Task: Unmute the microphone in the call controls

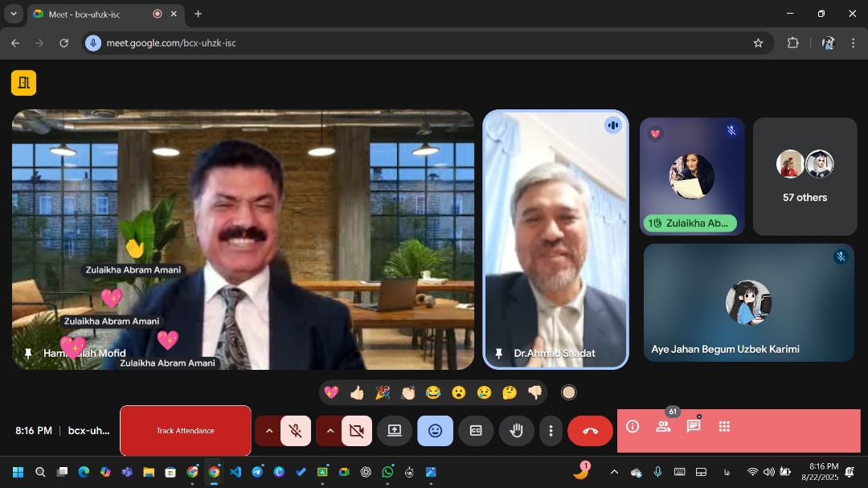Action: point(296,431)
